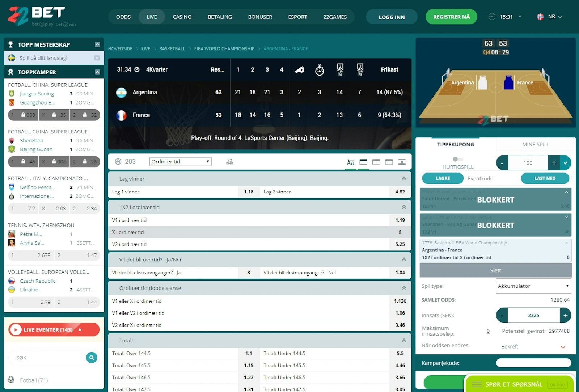Screen dimensions: 579x392
Task: Dismiss the Spill på ditt landslag banner
Action: 96,57
